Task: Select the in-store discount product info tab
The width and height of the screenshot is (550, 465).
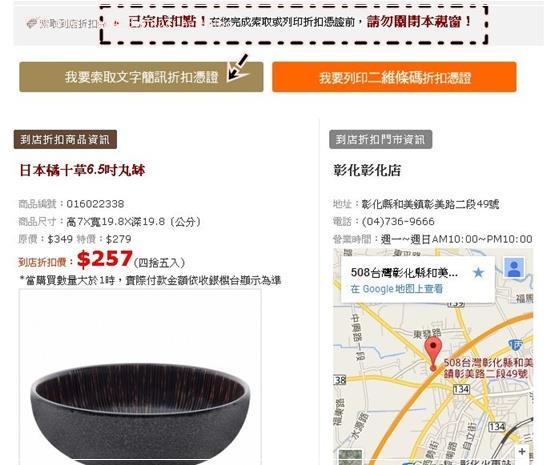Action: pos(65,140)
